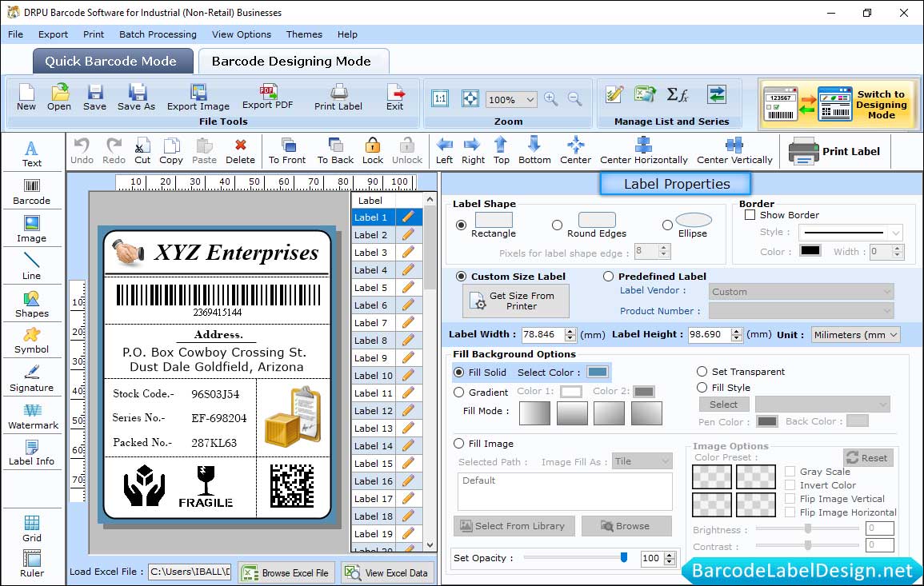Screen dimensions: 924x586
Task: Click fit-to-window zoom icon
Action: coord(470,98)
